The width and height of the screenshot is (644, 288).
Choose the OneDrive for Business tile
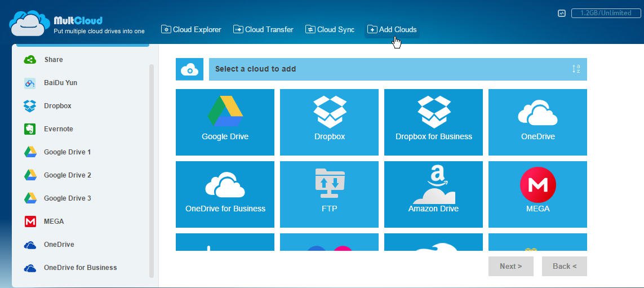(225, 194)
